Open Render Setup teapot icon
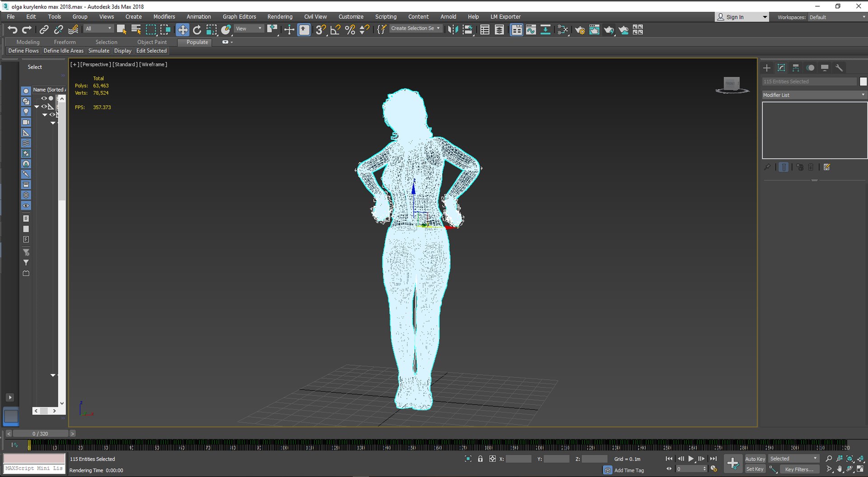868x477 pixels. 580,30
